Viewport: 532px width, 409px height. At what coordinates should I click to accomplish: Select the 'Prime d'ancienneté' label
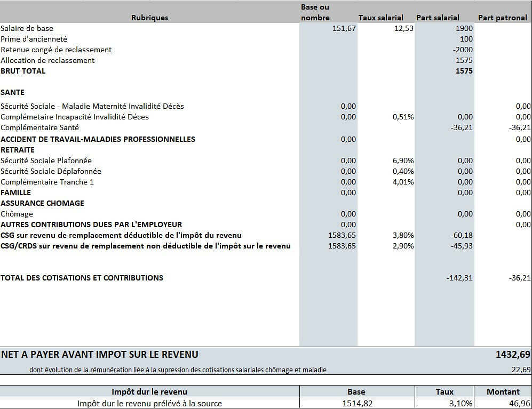point(34,39)
